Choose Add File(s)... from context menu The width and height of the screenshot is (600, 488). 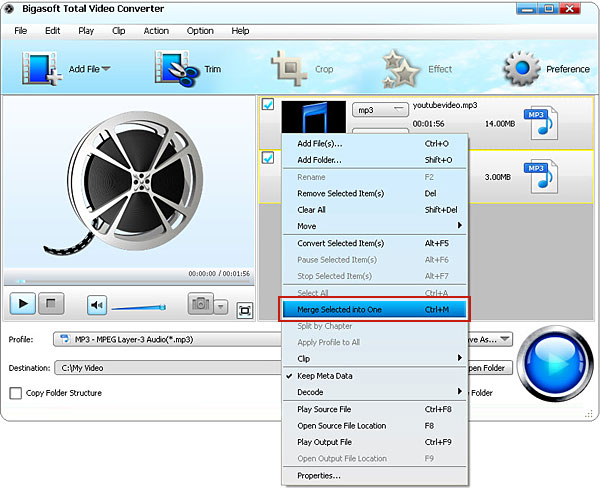coord(374,144)
